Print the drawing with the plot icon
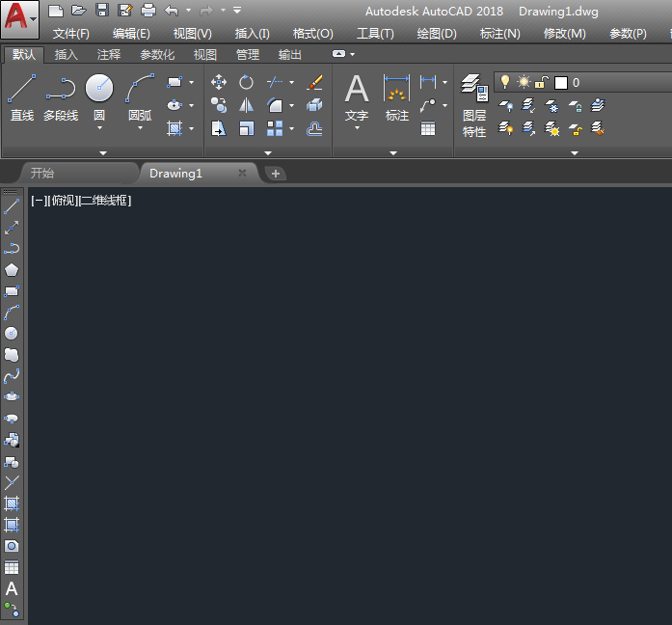The image size is (672, 625). [148, 11]
